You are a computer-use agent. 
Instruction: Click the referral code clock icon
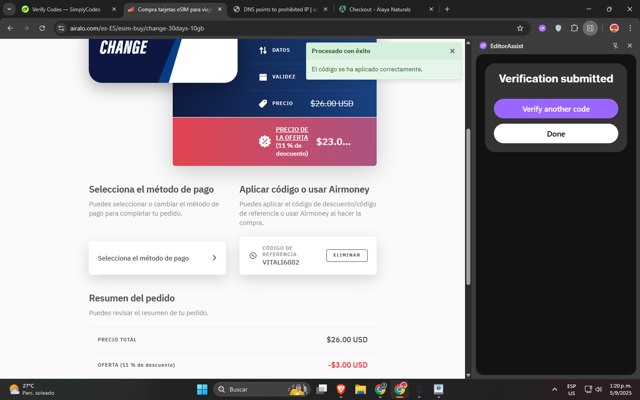(x=253, y=256)
